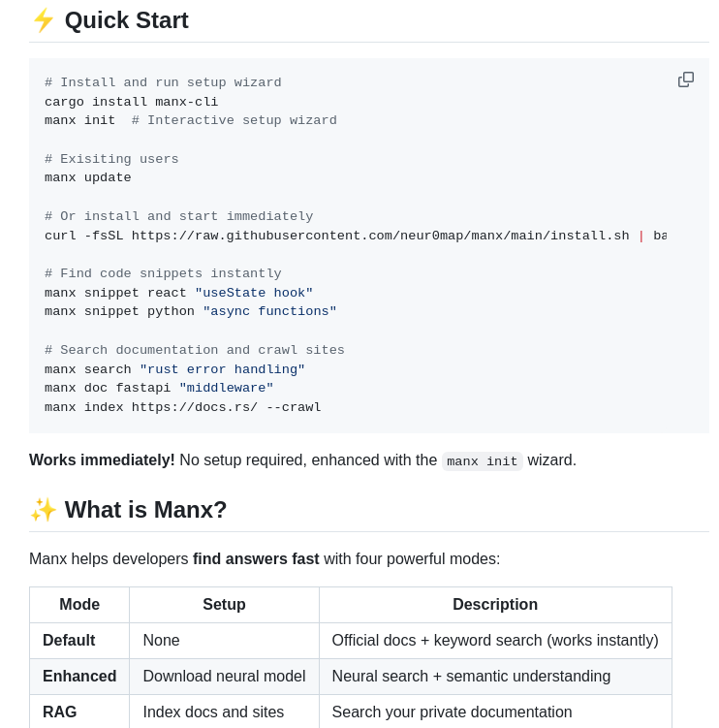
Task: Click the Quick Start heading text
Action: tap(126, 20)
